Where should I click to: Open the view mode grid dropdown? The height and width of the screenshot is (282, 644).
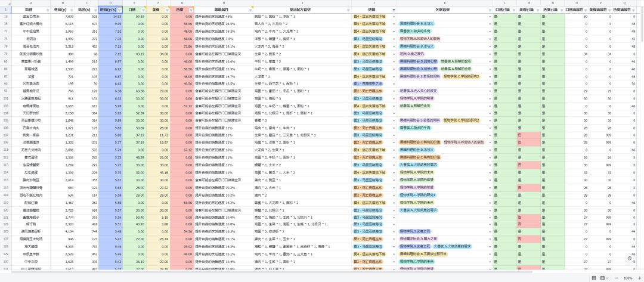point(604,278)
